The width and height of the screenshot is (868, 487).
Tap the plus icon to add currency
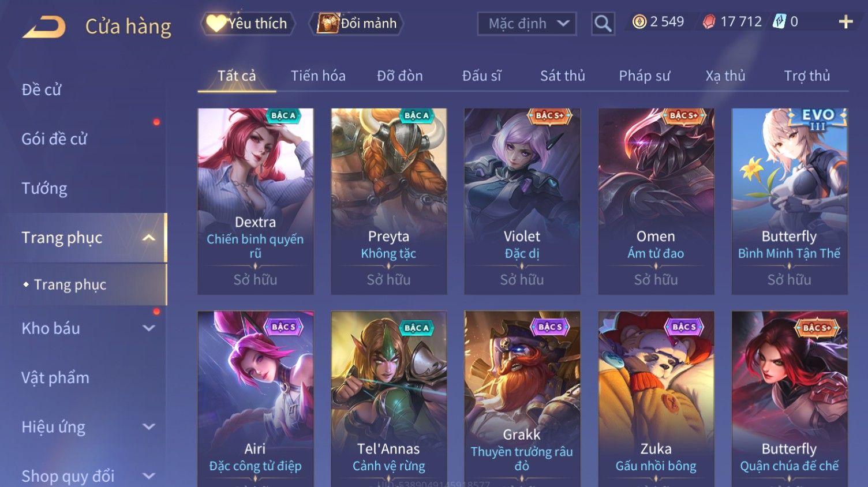[845, 22]
